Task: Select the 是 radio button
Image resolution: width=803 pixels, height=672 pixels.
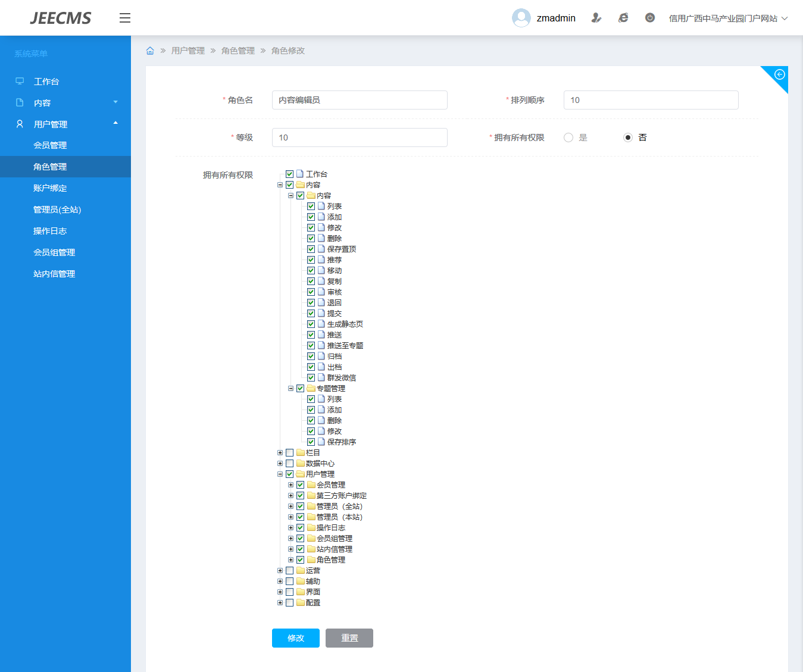Action: [568, 137]
